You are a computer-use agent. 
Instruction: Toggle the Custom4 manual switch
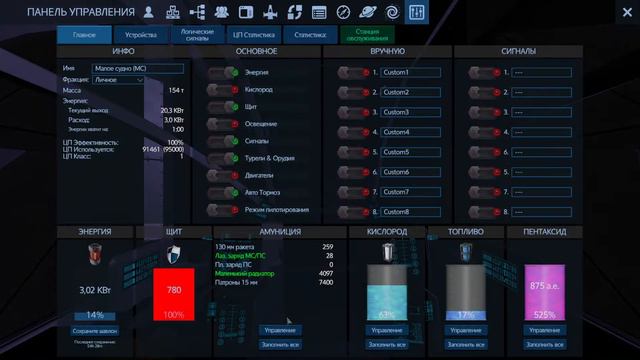point(353,132)
